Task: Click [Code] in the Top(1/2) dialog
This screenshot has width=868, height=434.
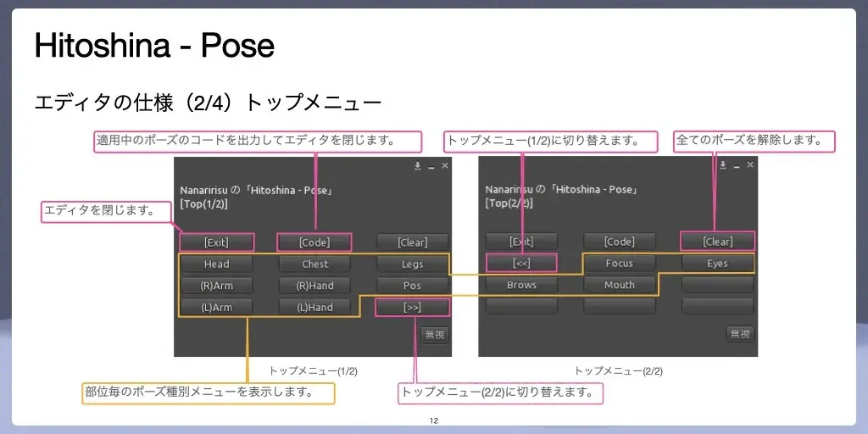Action: (x=314, y=242)
